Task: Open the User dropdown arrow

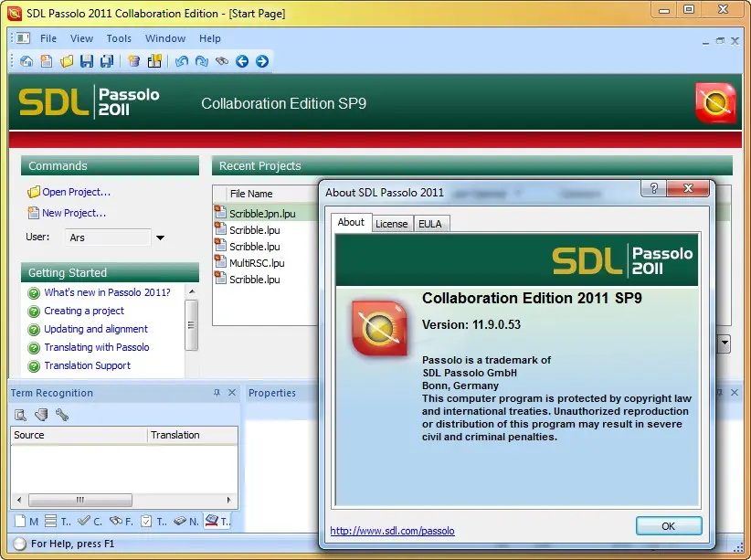Action: click(x=161, y=238)
